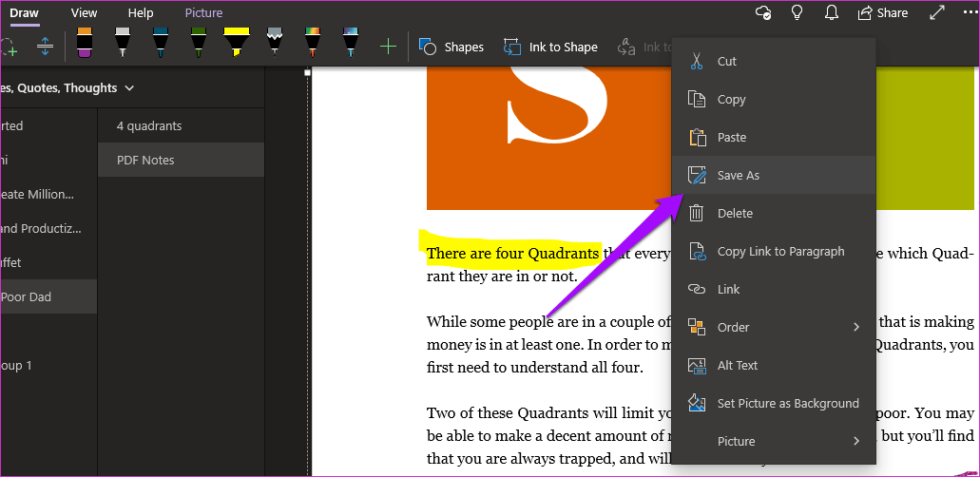
Task: Select Set Picture as Background
Action: tap(774, 403)
